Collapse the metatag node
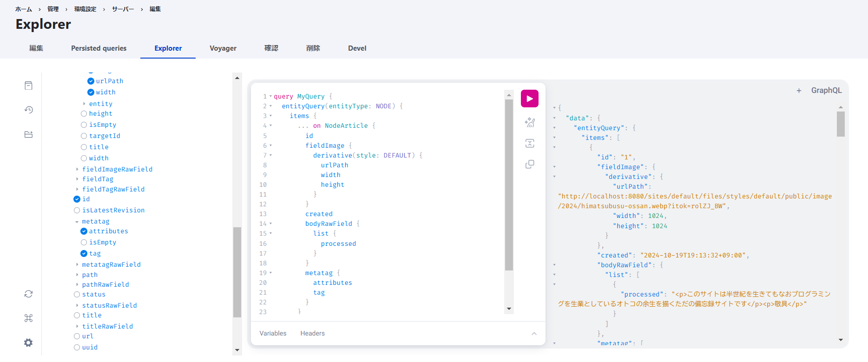Image resolution: width=868 pixels, height=362 pixels. tap(77, 222)
